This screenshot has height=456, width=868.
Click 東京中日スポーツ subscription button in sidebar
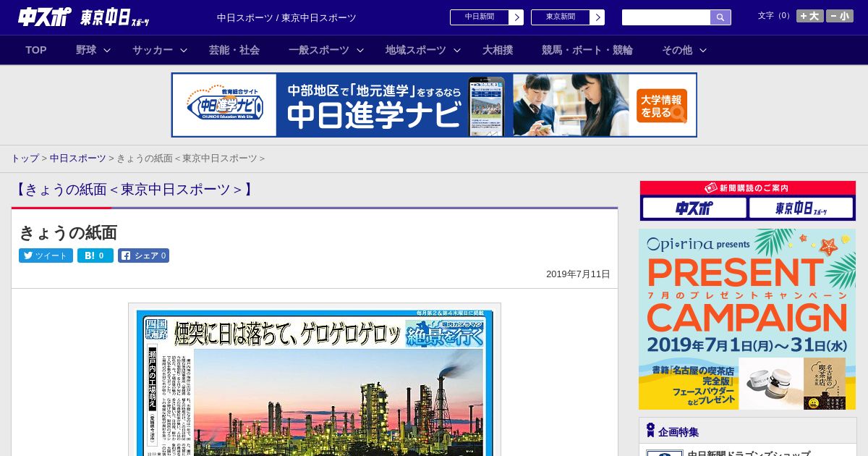pos(801,208)
